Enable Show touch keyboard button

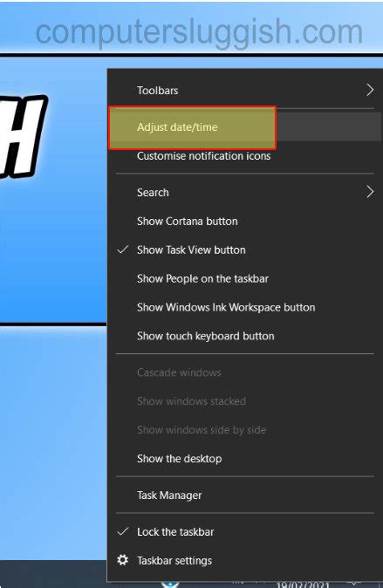206,336
